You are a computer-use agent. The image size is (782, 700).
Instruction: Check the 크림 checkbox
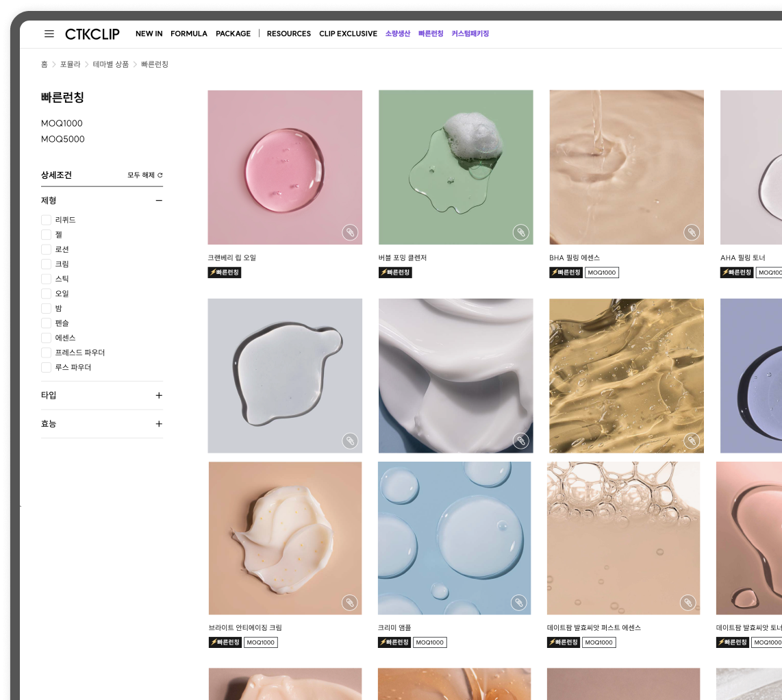click(x=46, y=264)
